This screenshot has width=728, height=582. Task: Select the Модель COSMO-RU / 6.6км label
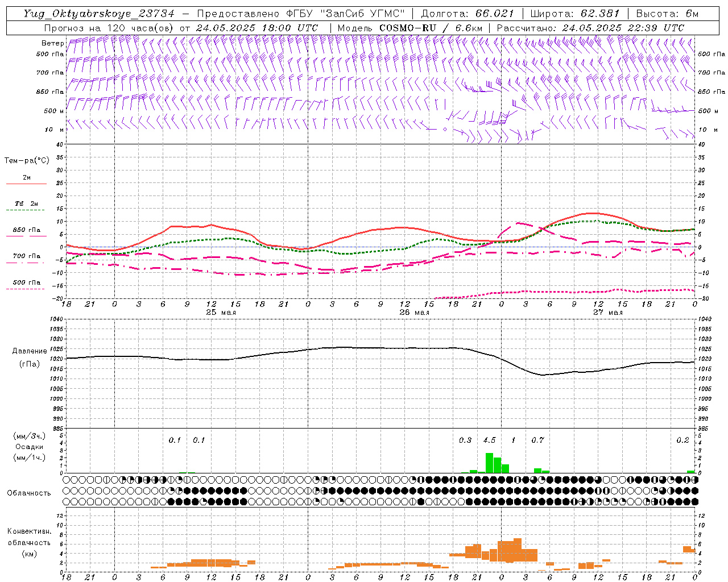[409, 28]
